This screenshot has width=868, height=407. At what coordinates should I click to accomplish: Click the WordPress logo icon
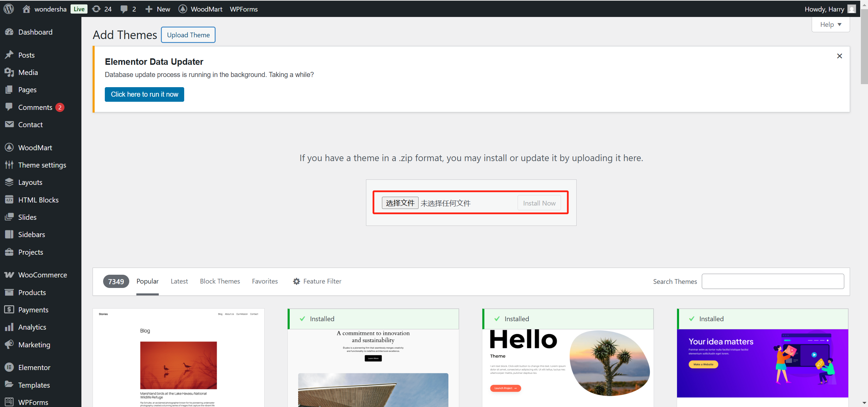[x=9, y=9]
